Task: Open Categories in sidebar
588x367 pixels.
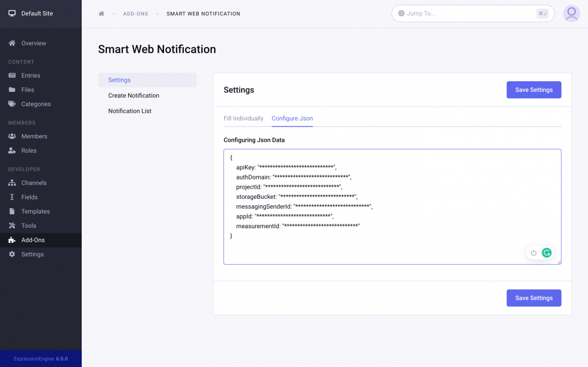Action: click(x=36, y=104)
